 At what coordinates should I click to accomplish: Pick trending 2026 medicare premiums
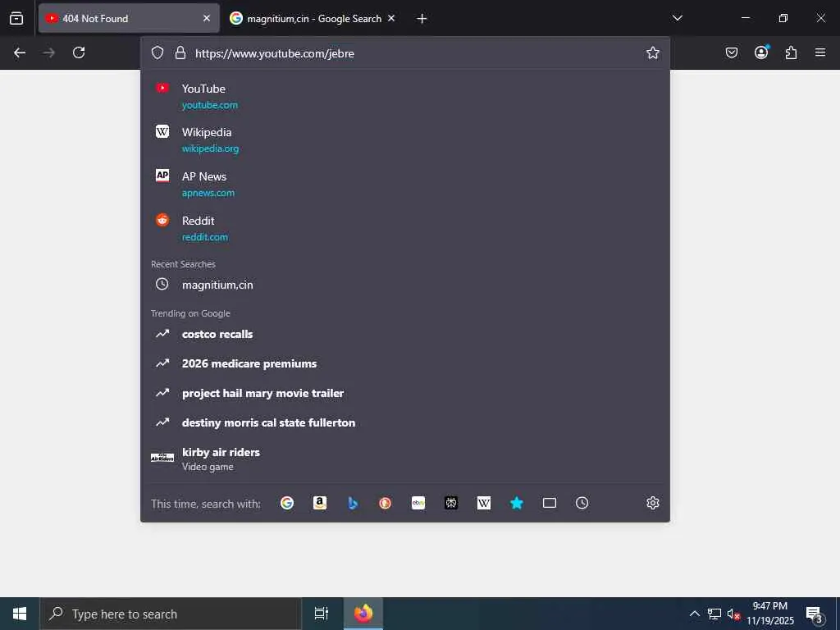405,363
